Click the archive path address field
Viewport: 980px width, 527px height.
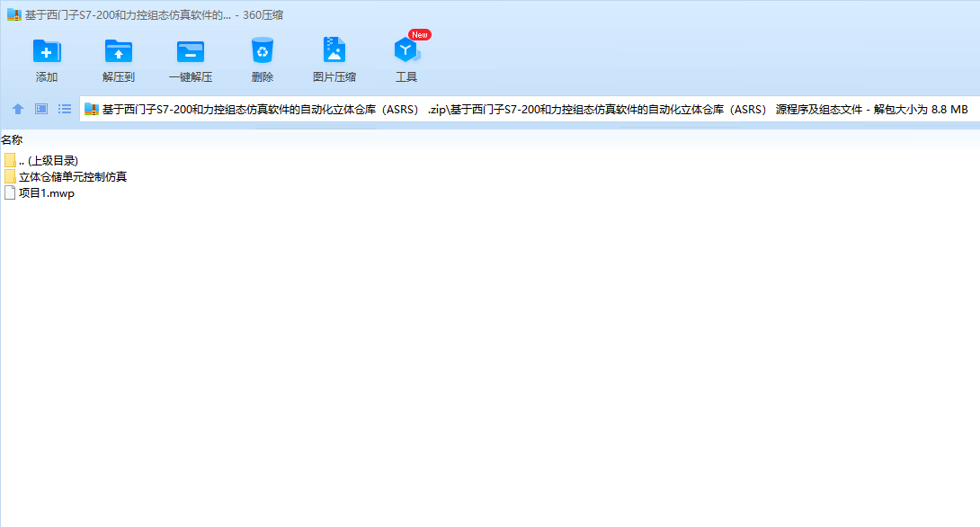pyautogui.click(x=529, y=110)
